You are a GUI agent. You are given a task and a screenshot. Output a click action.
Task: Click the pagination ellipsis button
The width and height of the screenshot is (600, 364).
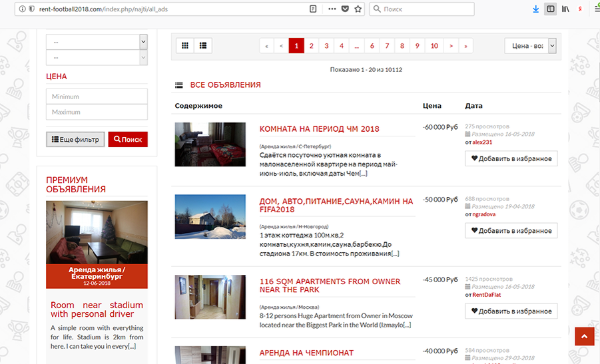(x=357, y=46)
